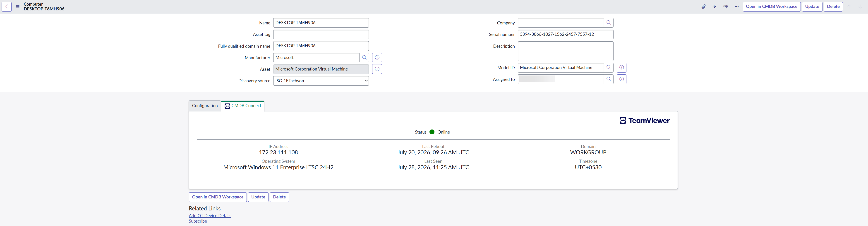Go to next record with the down arrow
The width and height of the screenshot is (868, 226).
pos(860,6)
